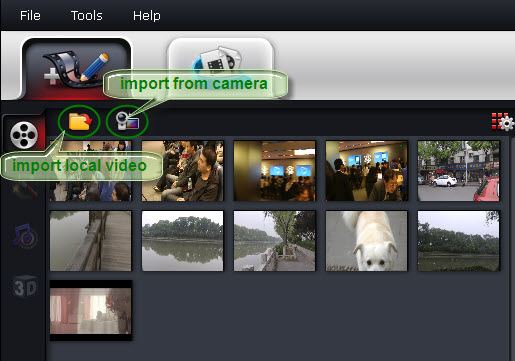Open the Tools menu
The width and height of the screenshot is (515, 361).
tap(87, 15)
